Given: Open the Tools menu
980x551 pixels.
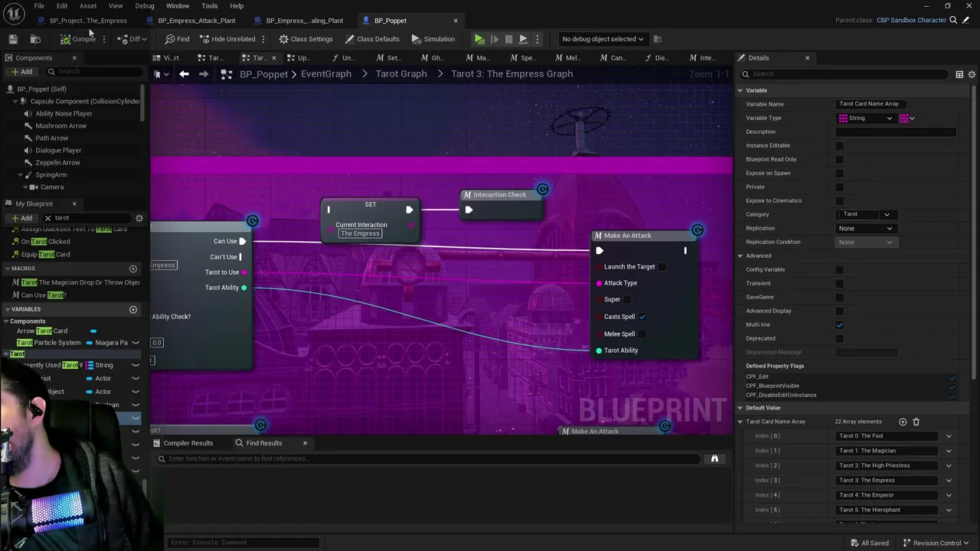Looking at the screenshot, I should coord(209,6).
